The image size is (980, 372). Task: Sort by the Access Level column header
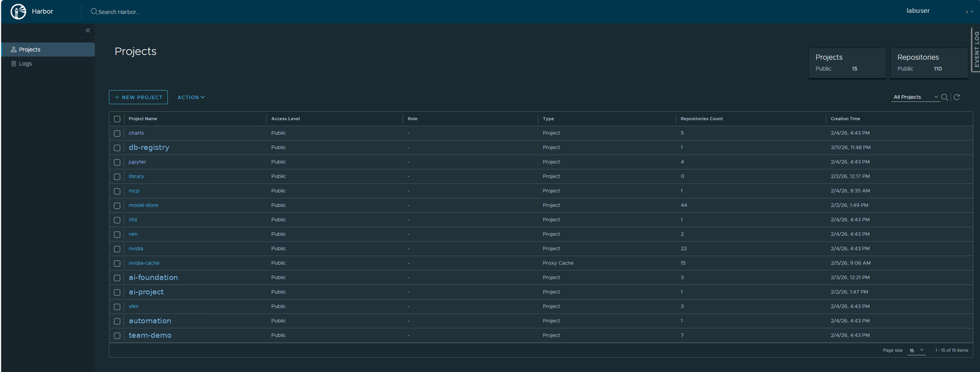285,119
